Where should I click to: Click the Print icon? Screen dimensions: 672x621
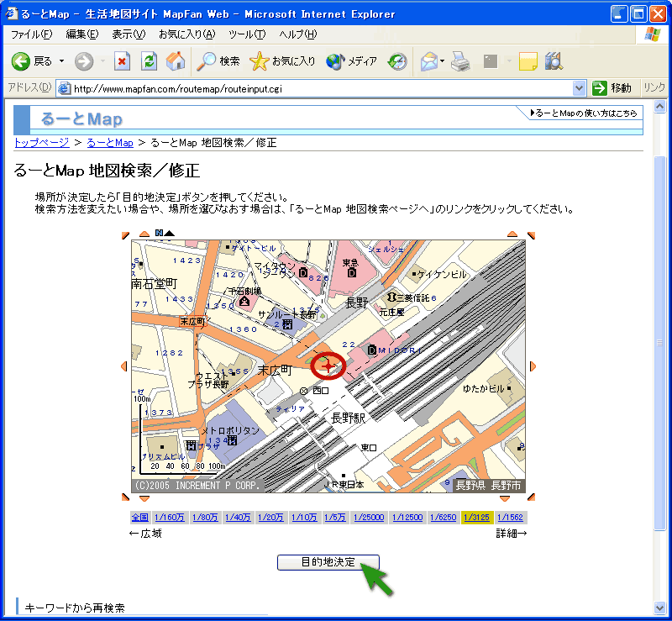(460, 61)
